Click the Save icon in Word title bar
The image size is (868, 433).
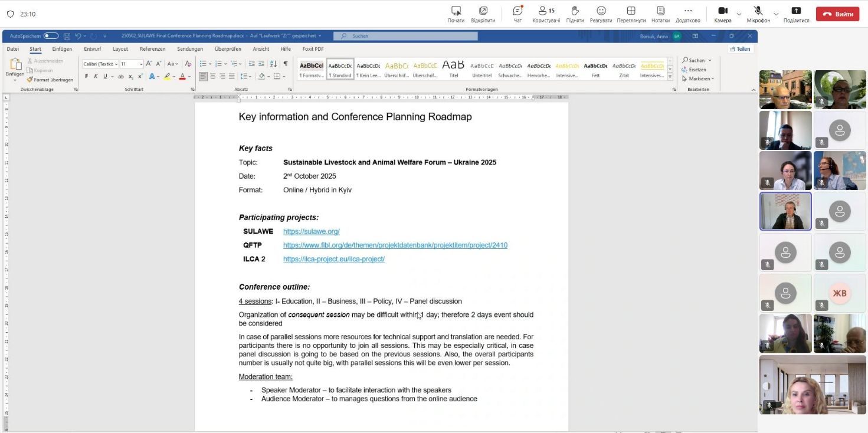click(67, 36)
